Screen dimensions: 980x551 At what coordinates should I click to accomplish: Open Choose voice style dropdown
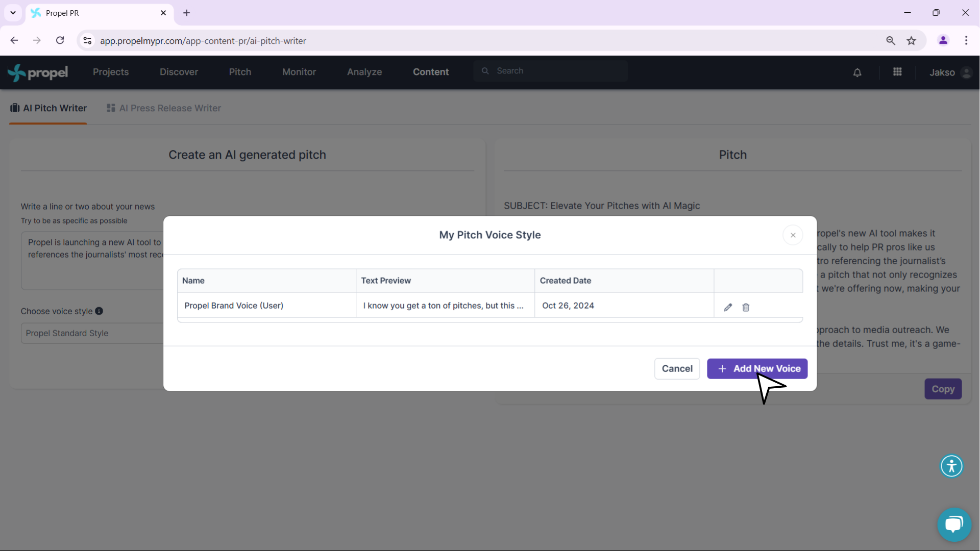(92, 333)
